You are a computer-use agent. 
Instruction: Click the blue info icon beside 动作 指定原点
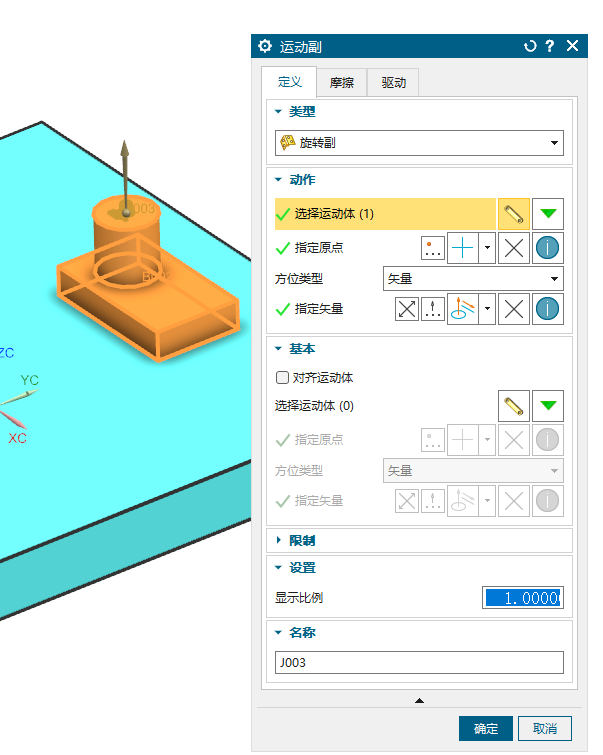pos(548,248)
